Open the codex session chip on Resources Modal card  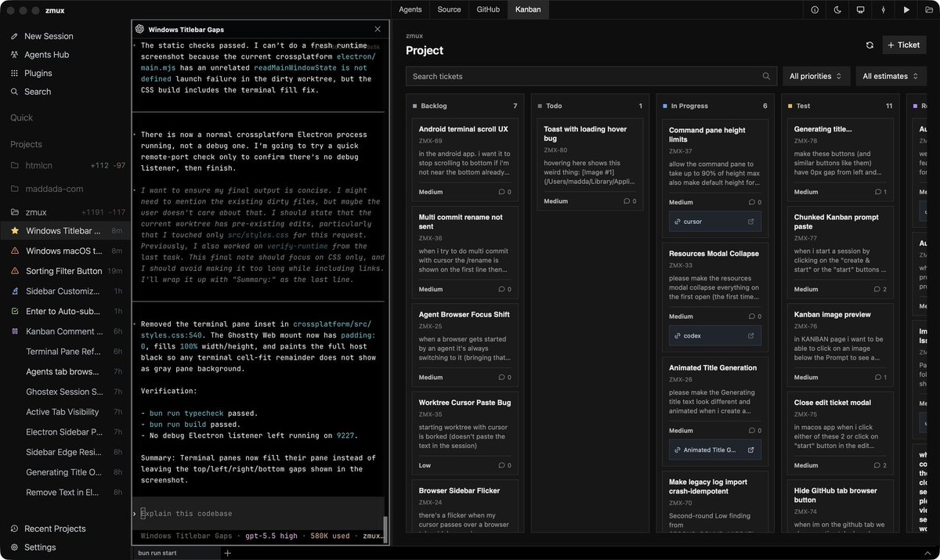pos(714,336)
